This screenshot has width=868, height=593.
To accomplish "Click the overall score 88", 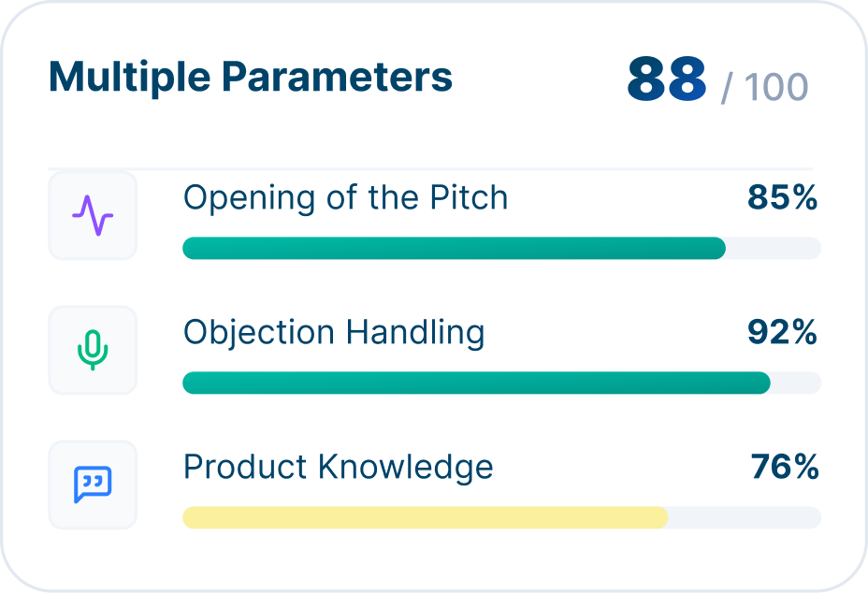I will pyautogui.click(x=667, y=79).
